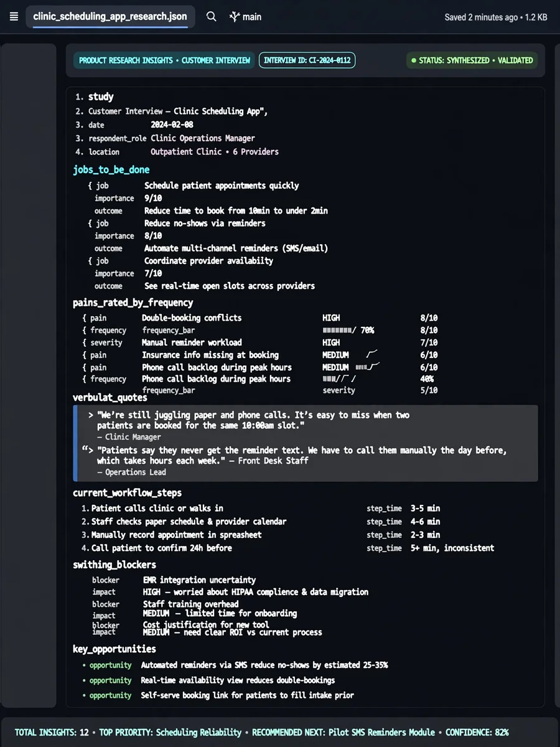Click the 70% frequency bar
Viewport: 560px width, 747px height.
[x=348, y=330]
